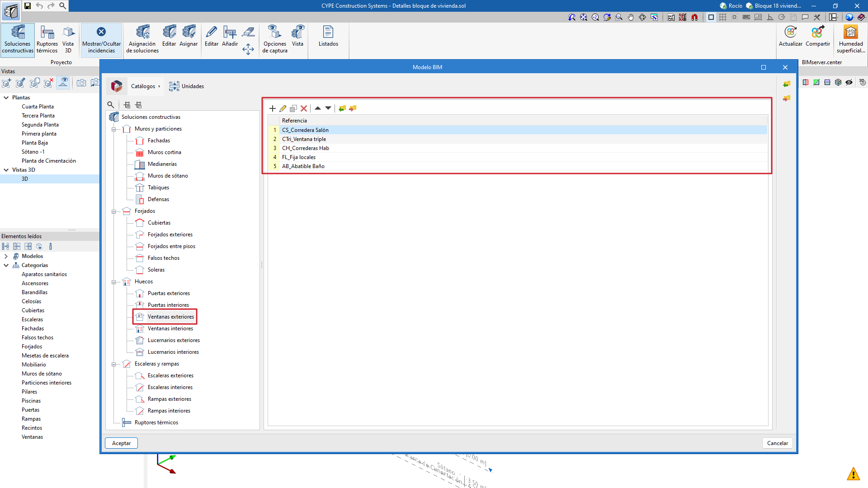Select Ventanas interiores in the tree
The image size is (868, 488).
170,328
